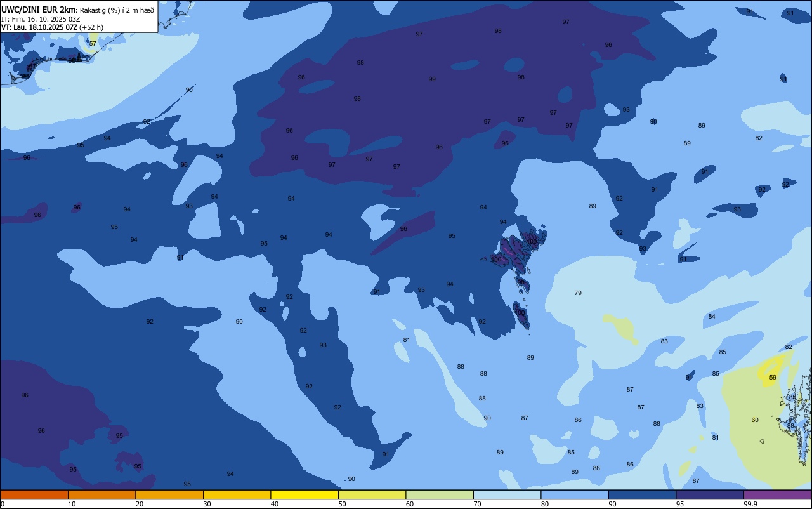Click the '59' value in the yellow area
Image resolution: width=812 pixels, height=509 pixels.
(773, 378)
